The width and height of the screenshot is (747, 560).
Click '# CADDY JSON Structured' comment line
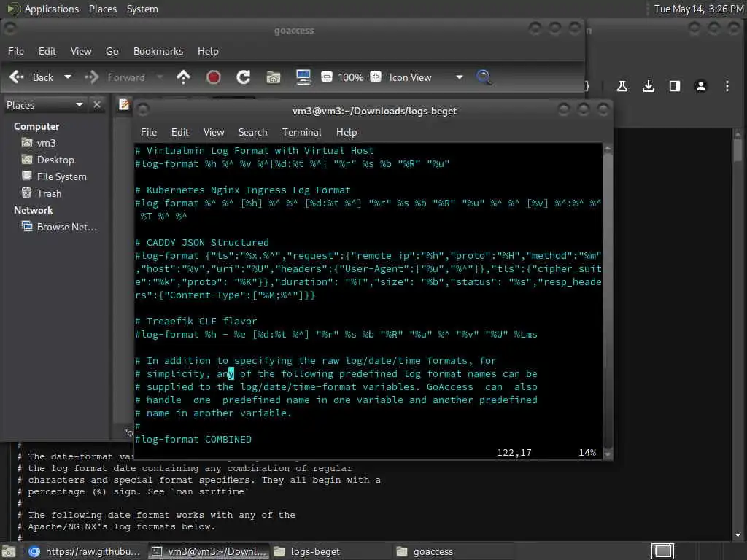pos(202,242)
